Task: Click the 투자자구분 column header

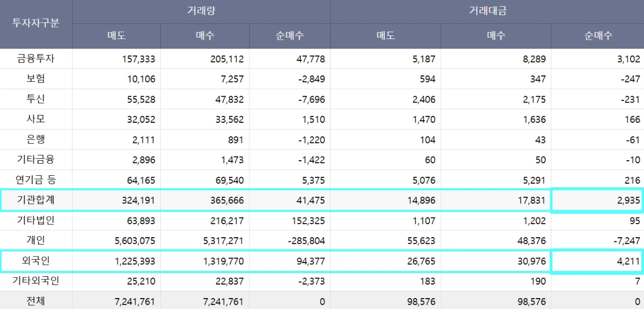Action: [36, 24]
